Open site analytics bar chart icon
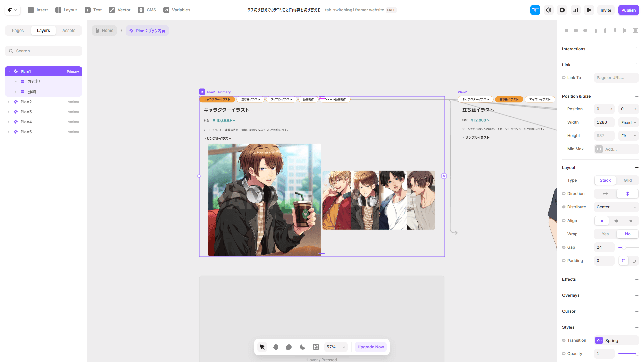The image size is (644, 362). [576, 10]
